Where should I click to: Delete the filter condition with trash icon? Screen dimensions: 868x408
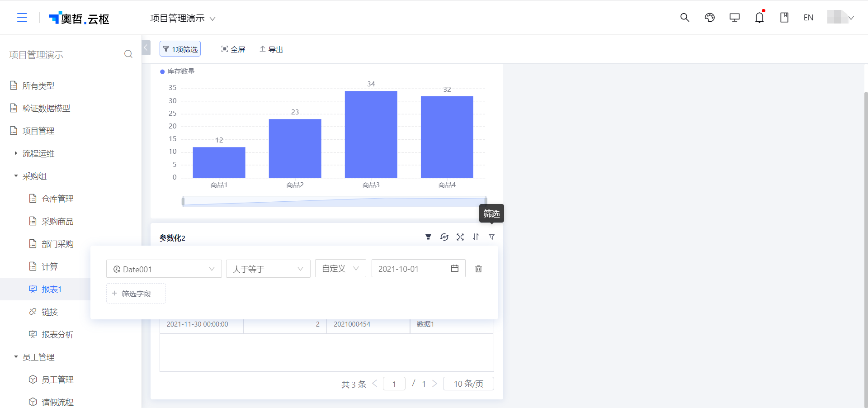478,269
